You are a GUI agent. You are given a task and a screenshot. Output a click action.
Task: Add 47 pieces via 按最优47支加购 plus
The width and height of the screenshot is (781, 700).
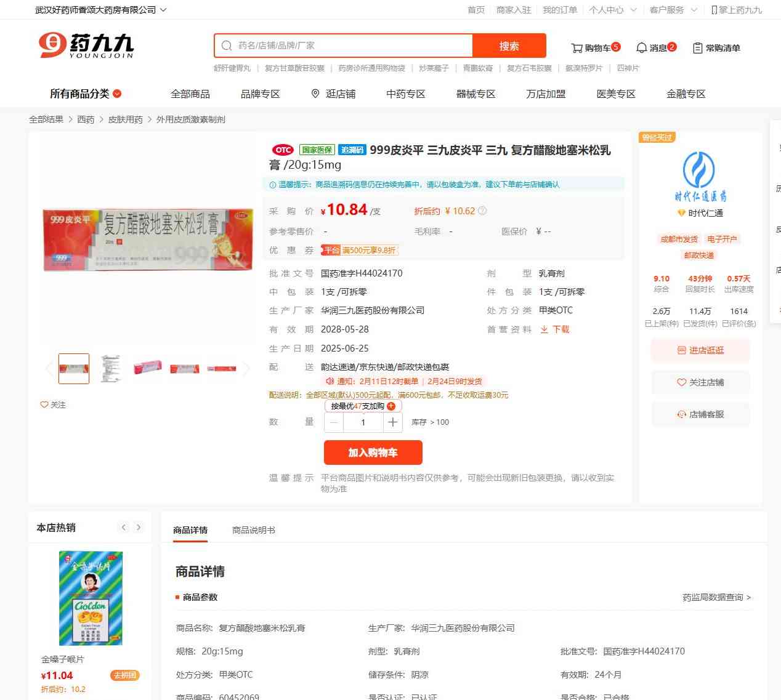point(391,406)
